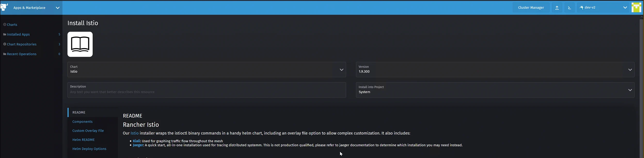Image resolution: width=644 pixels, height=158 pixels.
Task: Follow the Istio link in the README
Action: point(134,133)
